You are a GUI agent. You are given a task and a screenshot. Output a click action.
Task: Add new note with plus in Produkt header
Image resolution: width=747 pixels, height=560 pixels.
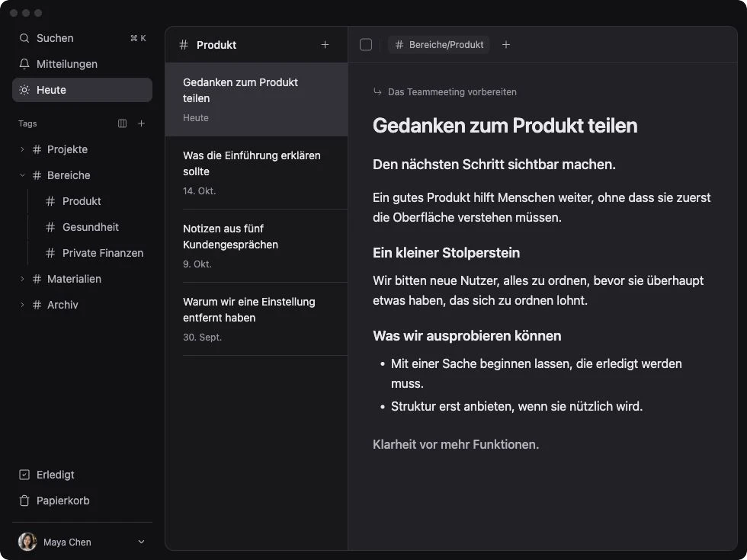(325, 45)
